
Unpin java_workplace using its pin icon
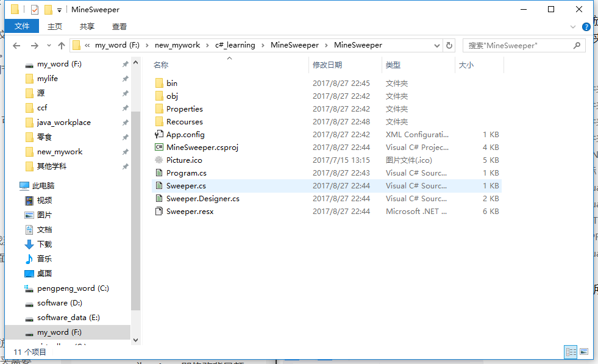(125, 123)
